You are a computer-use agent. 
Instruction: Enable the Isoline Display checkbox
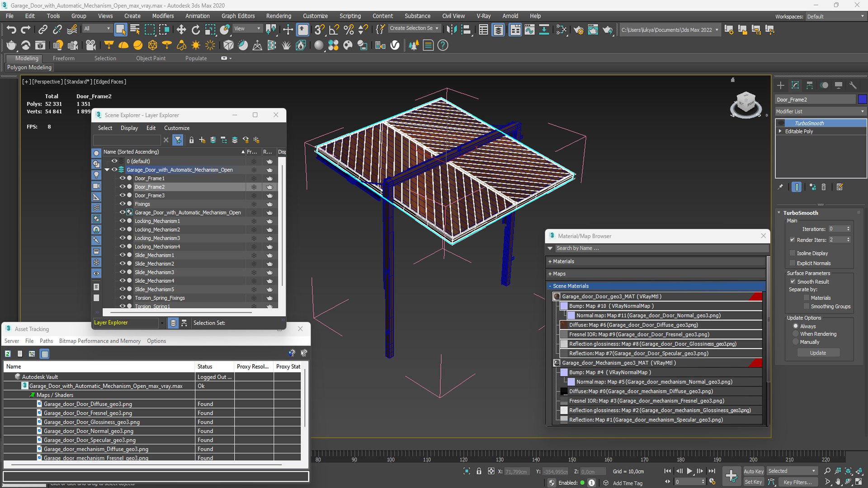point(793,253)
